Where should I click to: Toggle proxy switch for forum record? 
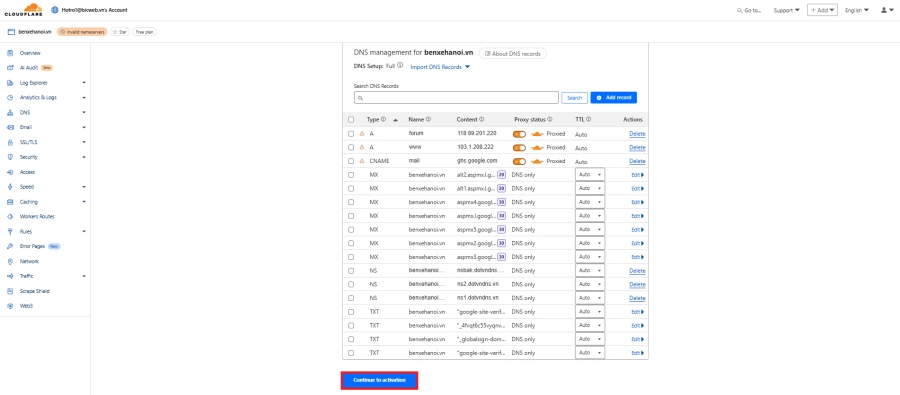pos(519,134)
